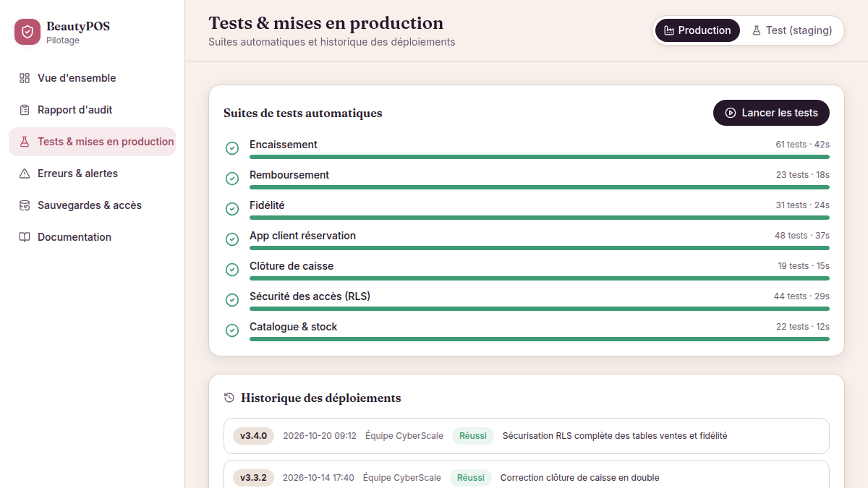
Task: Click the App client réservation suite name
Action: pos(302,236)
